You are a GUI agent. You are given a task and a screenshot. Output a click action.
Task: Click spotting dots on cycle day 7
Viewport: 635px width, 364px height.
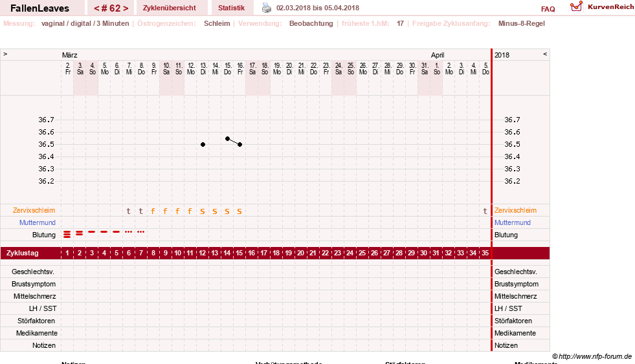[x=141, y=231]
